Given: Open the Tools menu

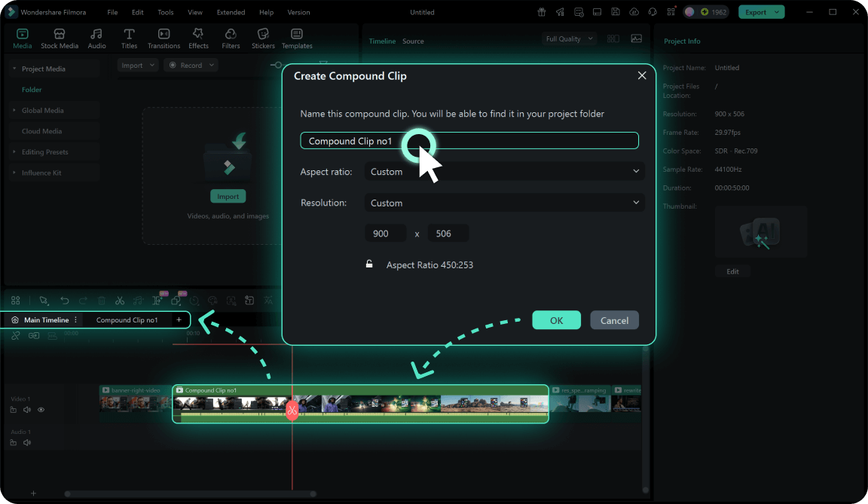Looking at the screenshot, I should 166,12.
